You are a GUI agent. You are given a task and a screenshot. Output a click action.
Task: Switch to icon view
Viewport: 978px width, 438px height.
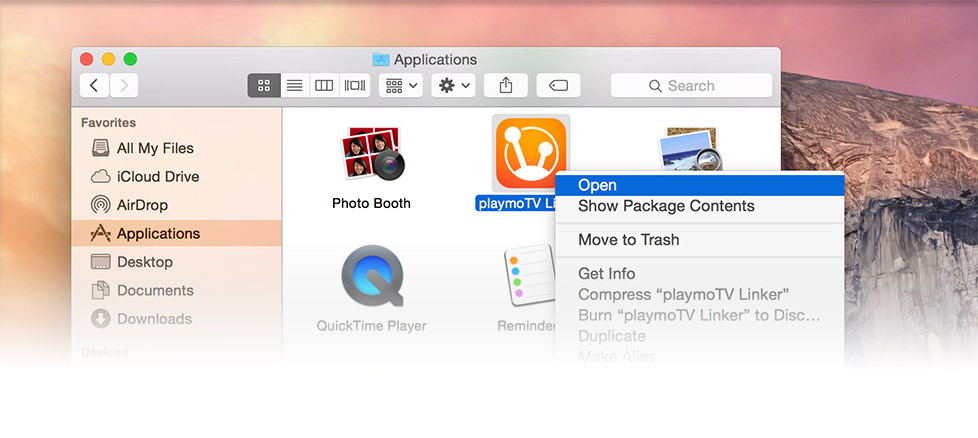(264, 85)
